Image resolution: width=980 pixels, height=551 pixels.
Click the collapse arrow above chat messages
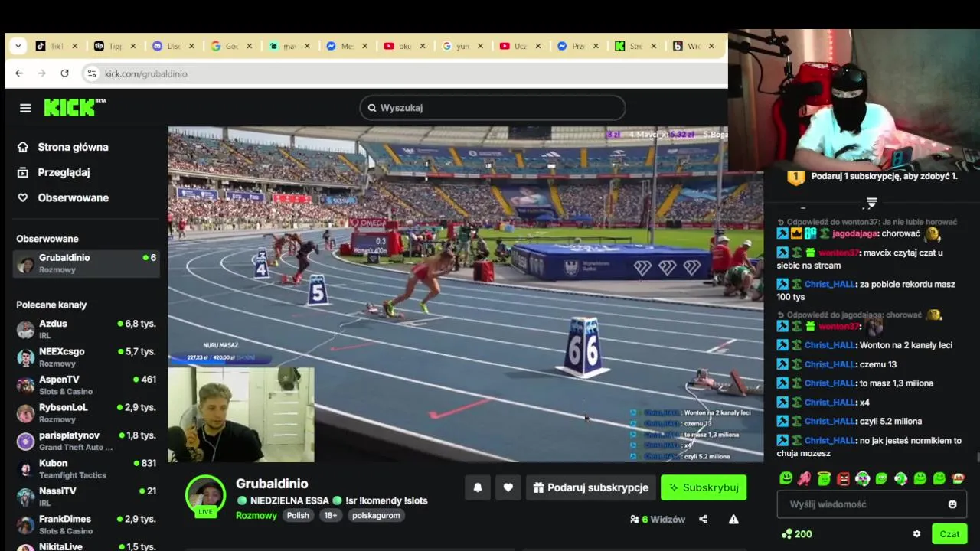coord(871,203)
